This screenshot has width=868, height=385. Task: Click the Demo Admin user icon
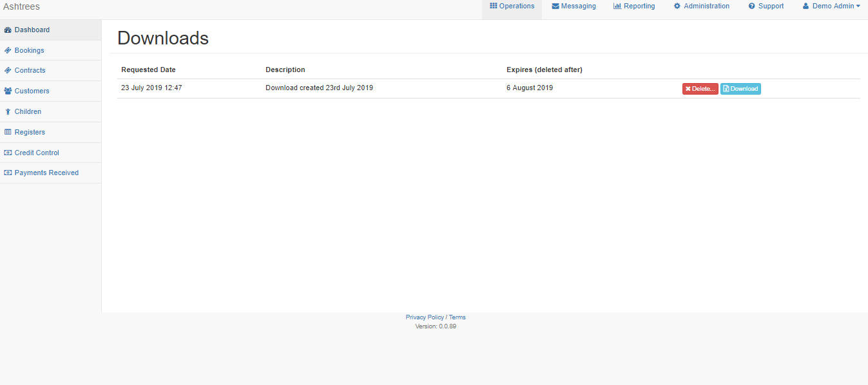(x=805, y=6)
